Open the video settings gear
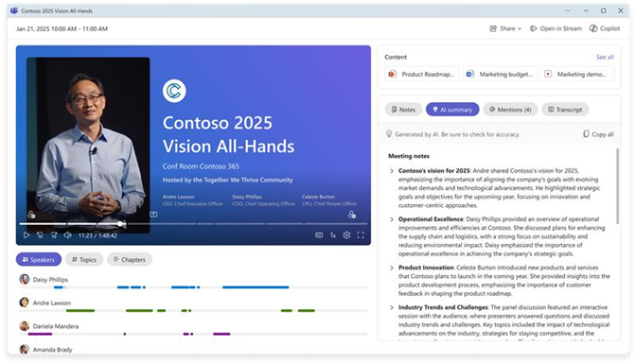Screen dimensions: 636x364 [346, 235]
